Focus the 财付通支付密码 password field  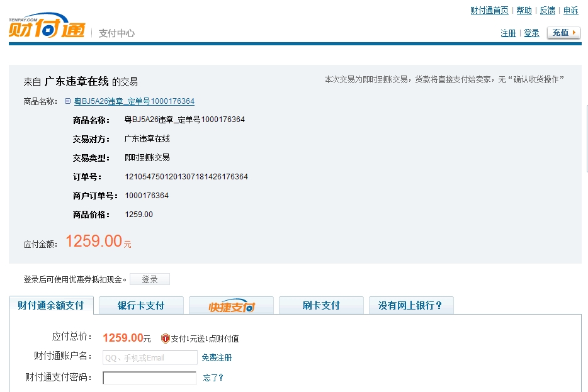[x=150, y=378]
